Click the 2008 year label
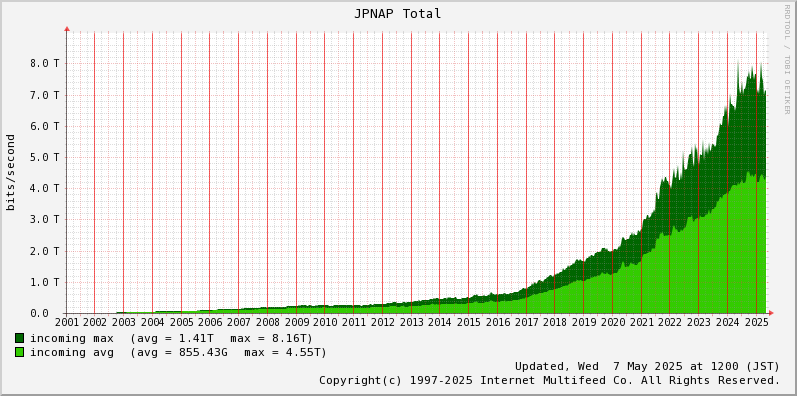The width and height of the screenshot is (797, 396). coord(267,322)
